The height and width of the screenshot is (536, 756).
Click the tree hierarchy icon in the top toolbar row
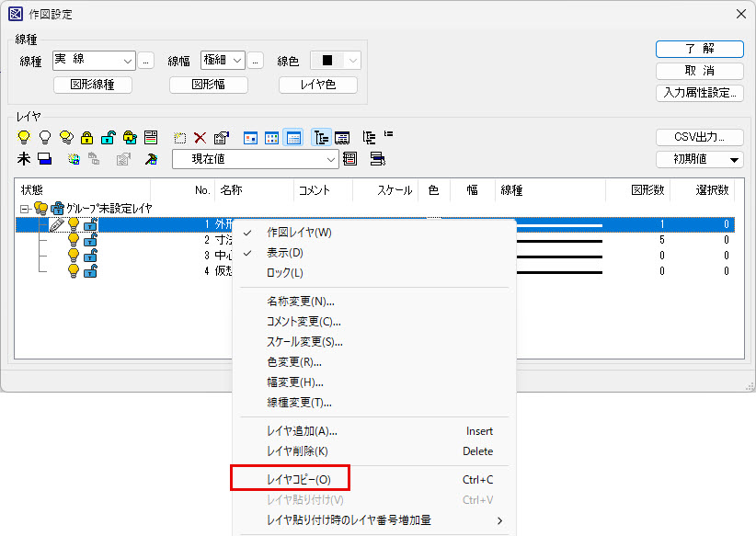(370, 138)
